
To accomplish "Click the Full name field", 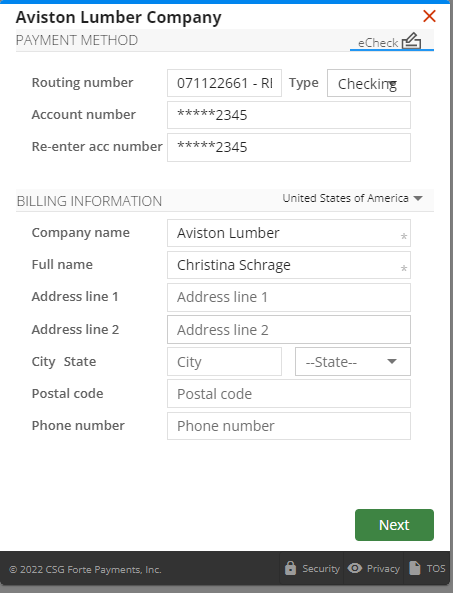I will 289,265.
